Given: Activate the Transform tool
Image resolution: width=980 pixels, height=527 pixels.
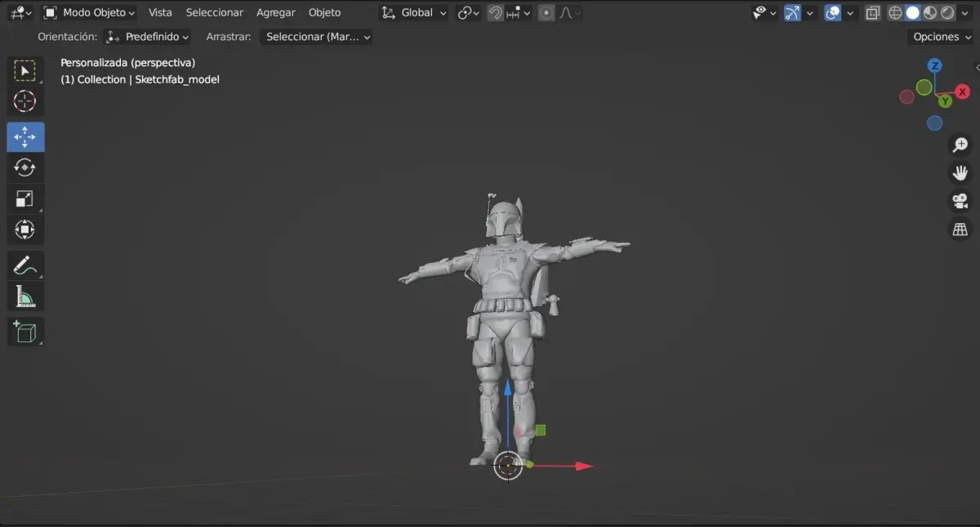Looking at the screenshot, I should coord(25,230).
